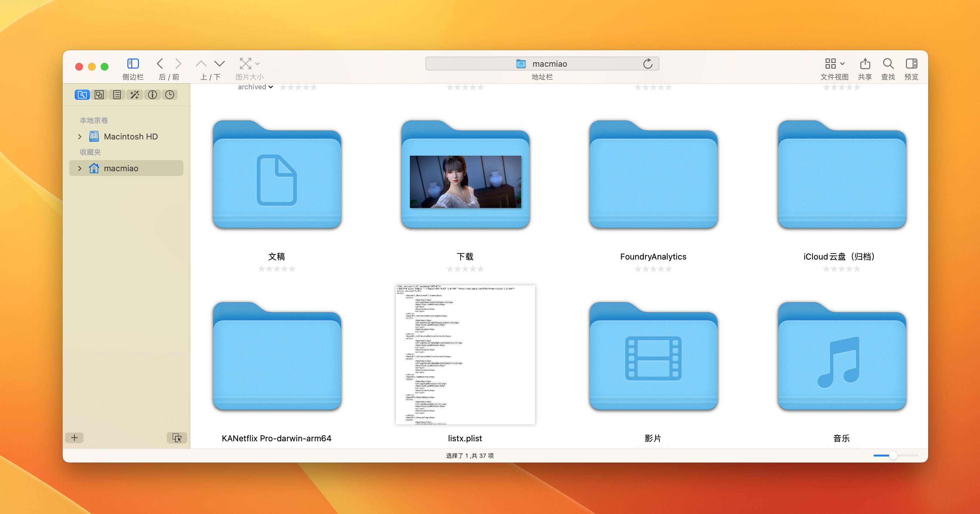Select the magic wand sidebar icon
Viewport: 980px width, 514px height.
(x=134, y=95)
